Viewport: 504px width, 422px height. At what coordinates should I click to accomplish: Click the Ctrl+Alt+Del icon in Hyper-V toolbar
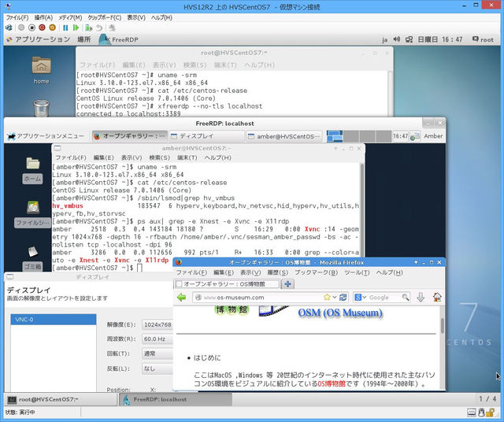click(x=9, y=28)
